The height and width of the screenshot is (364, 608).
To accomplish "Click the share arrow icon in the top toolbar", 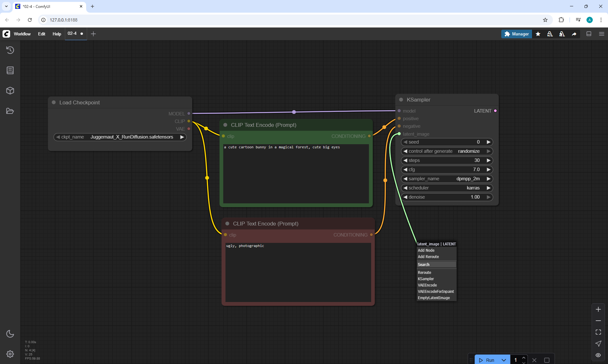I will pyautogui.click(x=574, y=34).
